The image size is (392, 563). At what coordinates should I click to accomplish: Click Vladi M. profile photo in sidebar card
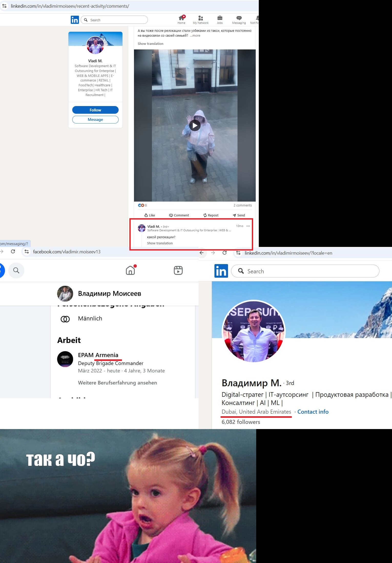[x=95, y=45]
